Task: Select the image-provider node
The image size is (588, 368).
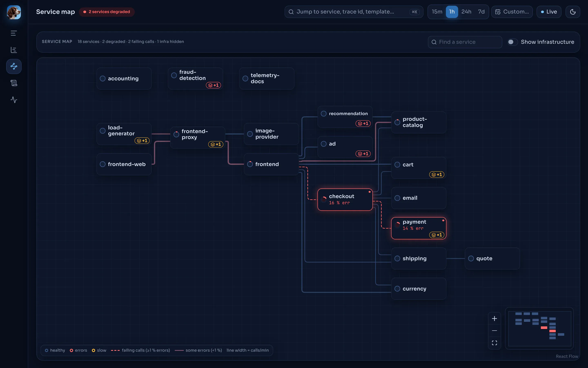Action: click(271, 134)
